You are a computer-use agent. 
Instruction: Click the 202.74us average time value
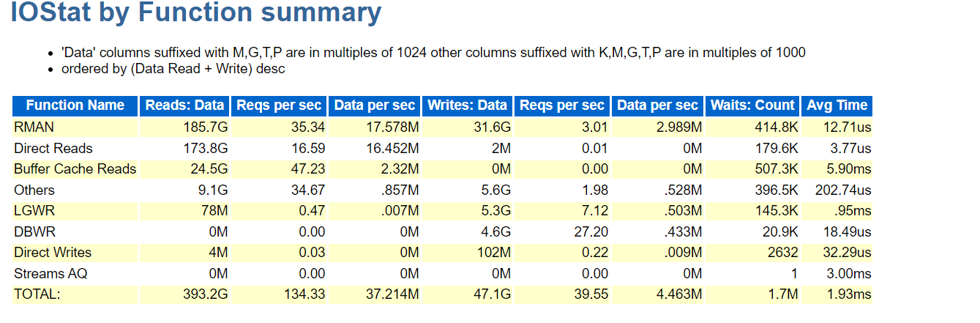[843, 190]
